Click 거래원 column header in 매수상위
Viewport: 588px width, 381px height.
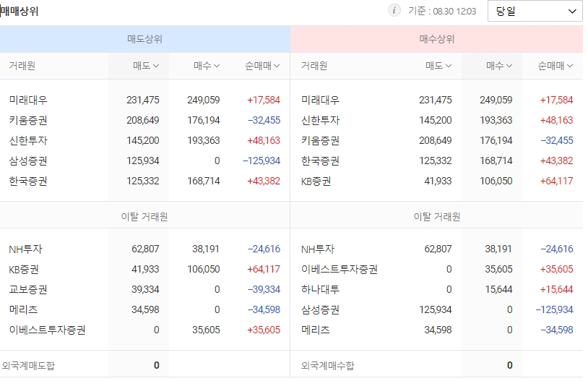(x=314, y=66)
